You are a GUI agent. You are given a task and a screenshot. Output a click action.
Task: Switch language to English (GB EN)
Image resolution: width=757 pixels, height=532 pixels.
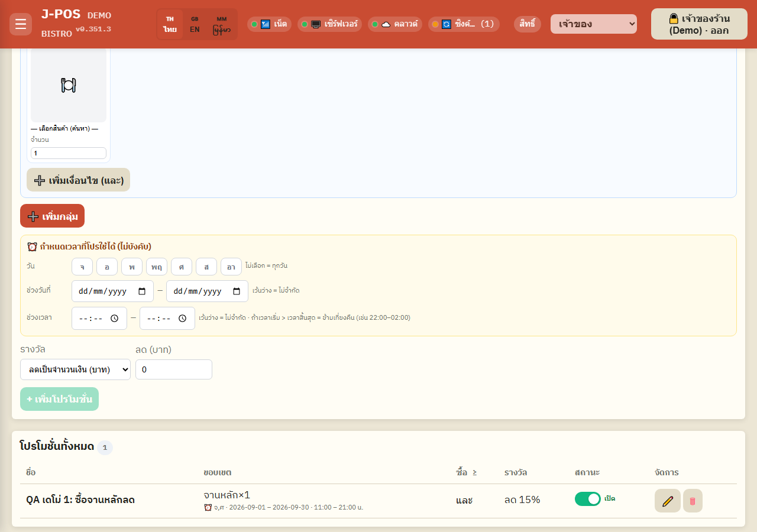195,24
